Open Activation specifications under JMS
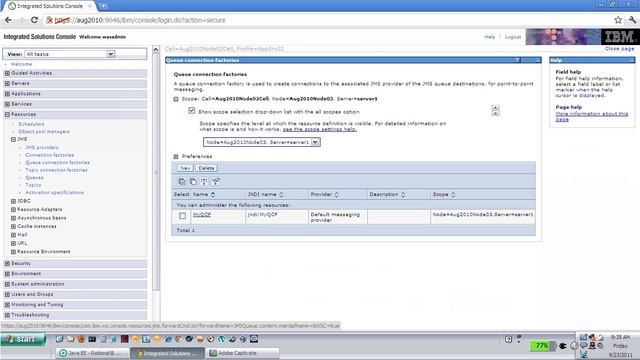 tap(54, 192)
